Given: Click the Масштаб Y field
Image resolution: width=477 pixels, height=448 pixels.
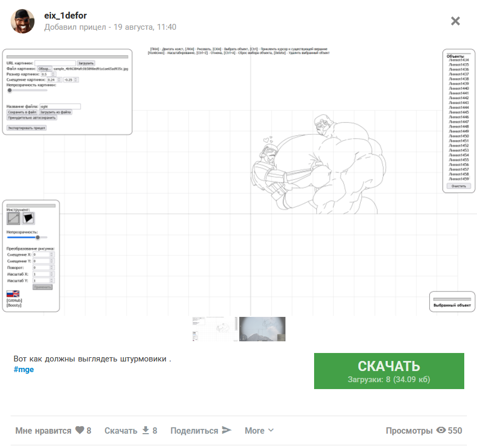Looking at the screenshot, I should (x=43, y=281).
